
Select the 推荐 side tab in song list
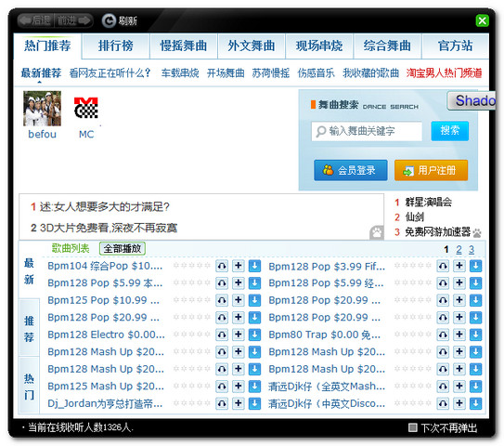coord(29,328)
